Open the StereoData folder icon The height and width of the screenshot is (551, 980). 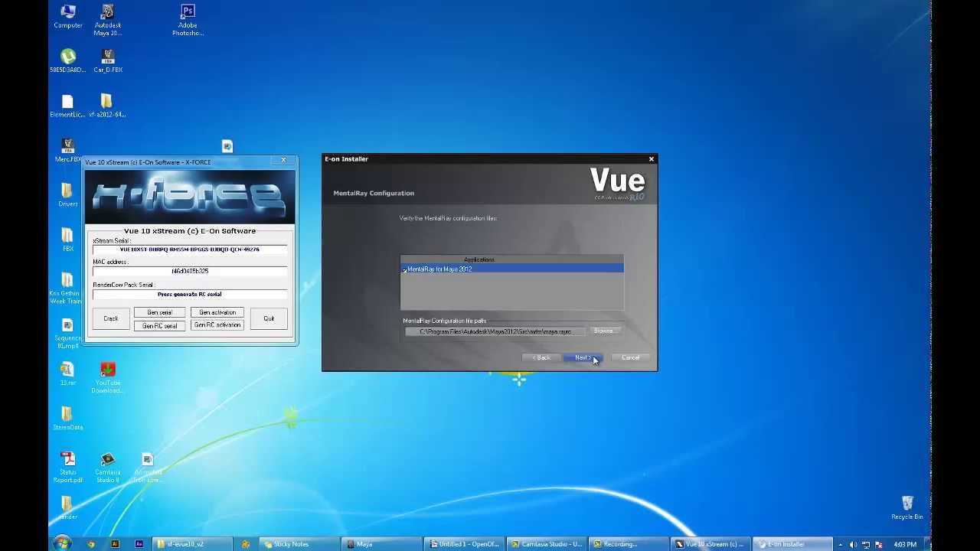pyautogui.click(x=67, y=418)
